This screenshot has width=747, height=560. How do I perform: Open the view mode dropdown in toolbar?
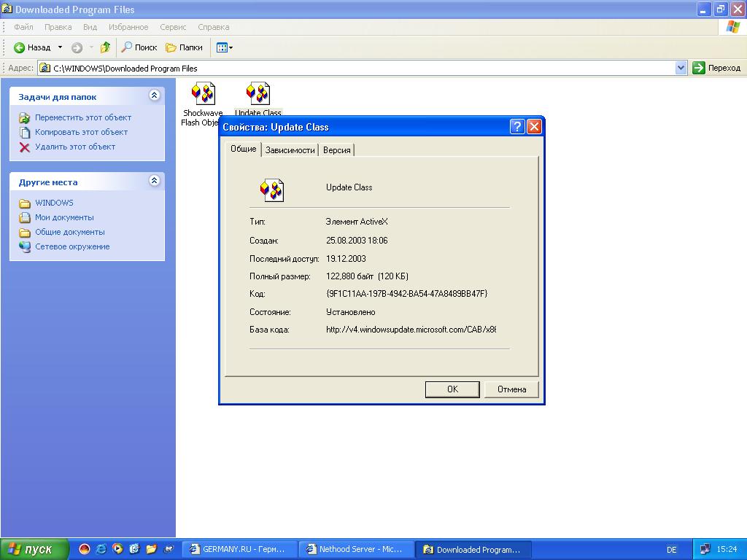coord(225,47)
